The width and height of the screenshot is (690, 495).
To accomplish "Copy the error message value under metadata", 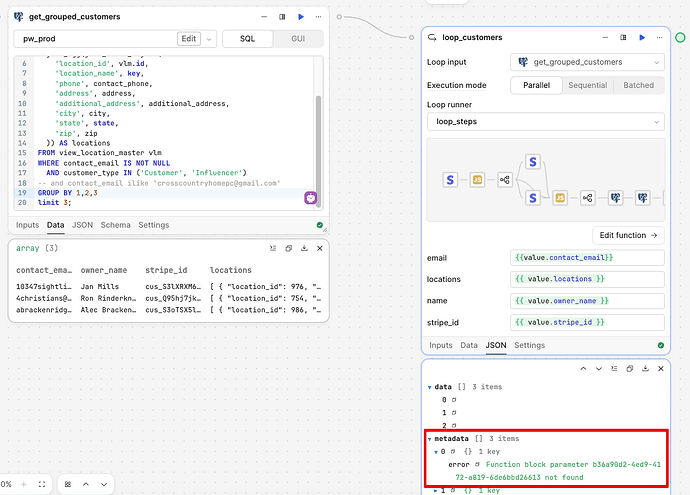I will [477, 464].
